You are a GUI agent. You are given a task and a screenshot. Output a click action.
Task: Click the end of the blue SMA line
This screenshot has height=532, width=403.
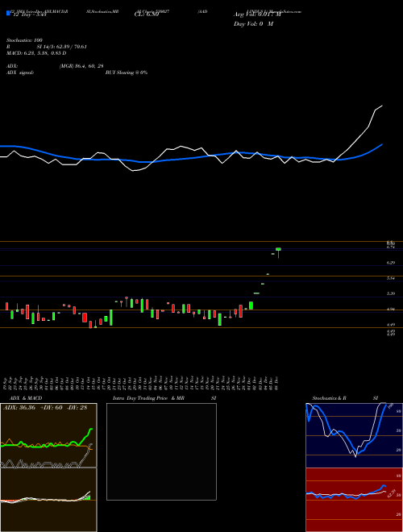pos(382,144)
